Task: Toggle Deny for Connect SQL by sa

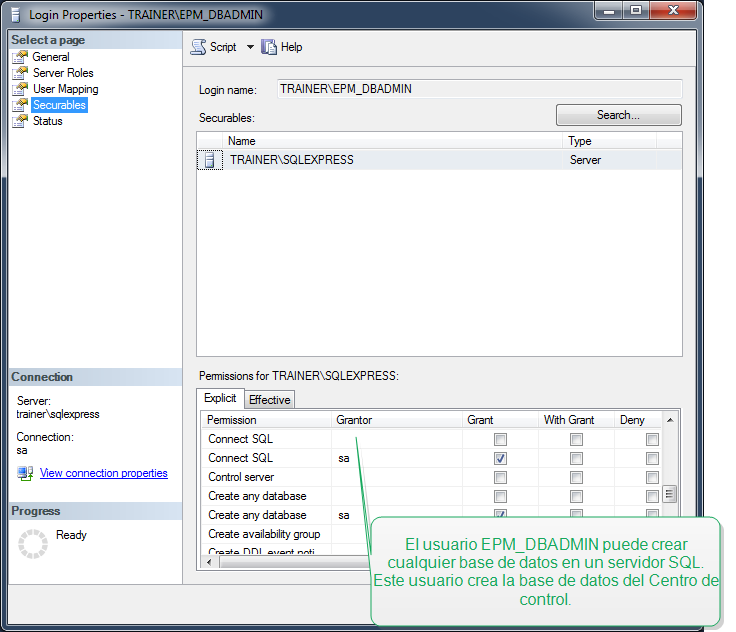Action: pyautogui.click(x=652, y=458)
